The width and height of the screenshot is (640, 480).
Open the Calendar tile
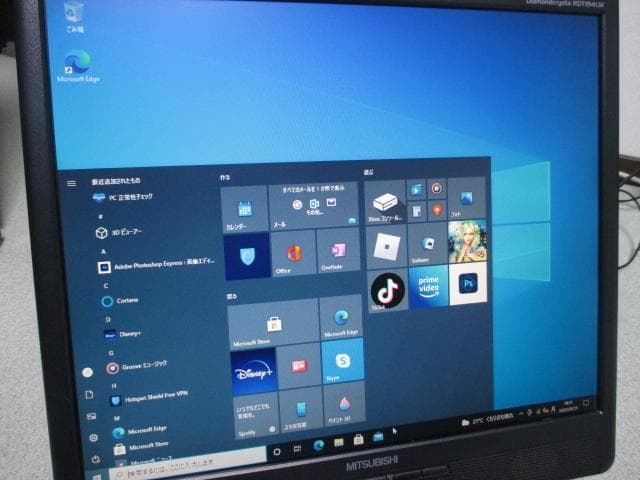click(x=244, y=209)
